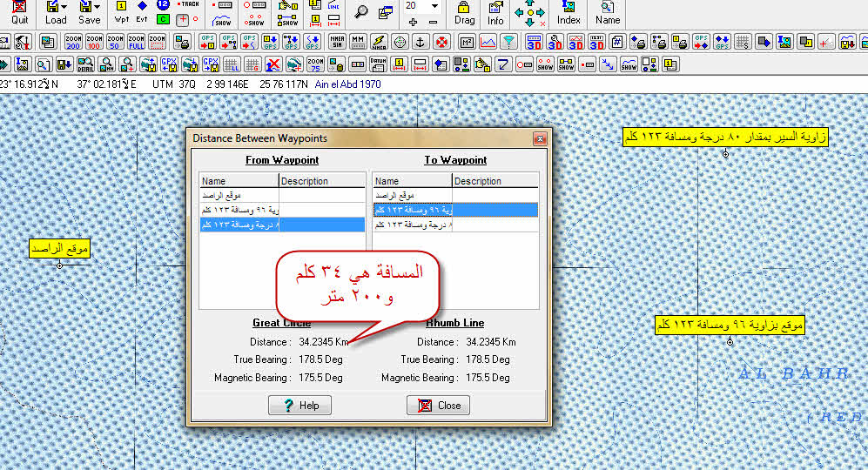
Task: Click the TRACK point tool
Action: pos(188,4)
